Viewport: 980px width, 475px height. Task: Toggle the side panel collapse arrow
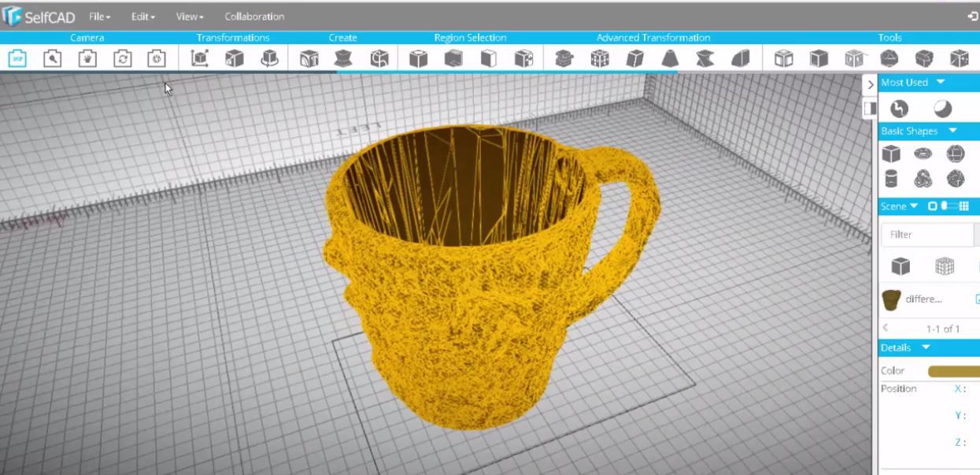tap(869, 84)
